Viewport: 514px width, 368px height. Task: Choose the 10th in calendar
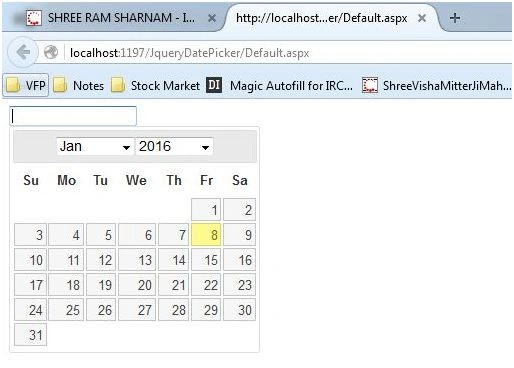(x=30, y=260)
